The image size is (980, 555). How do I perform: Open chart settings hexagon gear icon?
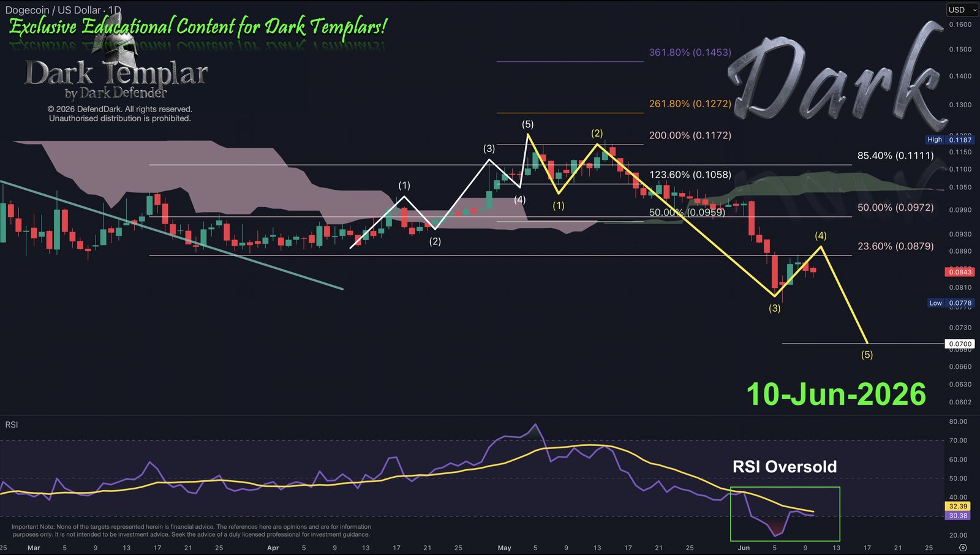(x=963, y=548)
